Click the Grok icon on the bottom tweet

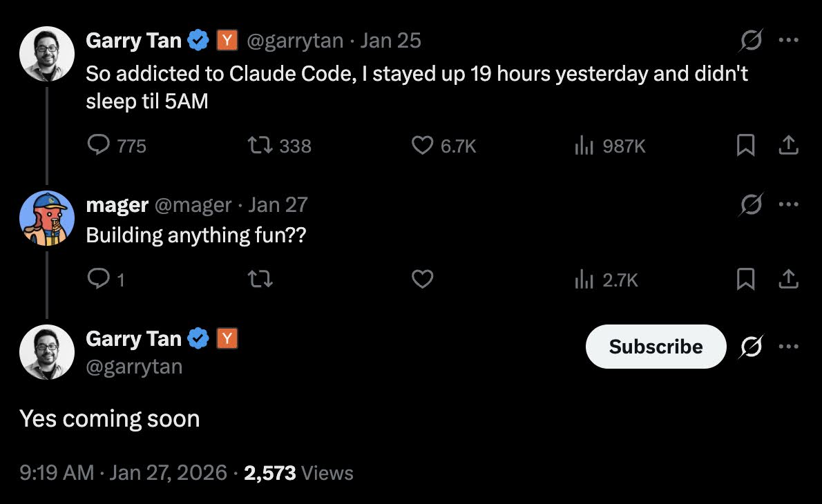[751, 346]
